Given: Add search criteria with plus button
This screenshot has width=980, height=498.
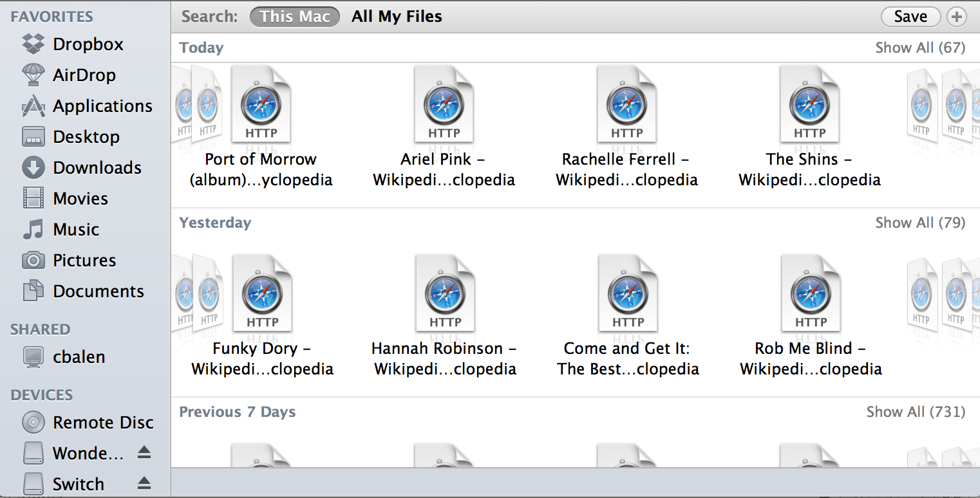Looking at the screenshot, I should (x=957, y=17).
